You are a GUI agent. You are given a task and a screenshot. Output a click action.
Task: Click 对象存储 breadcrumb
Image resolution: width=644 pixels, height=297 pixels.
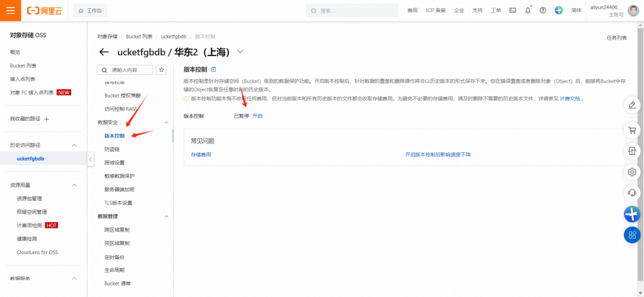[x=107, y=36]
